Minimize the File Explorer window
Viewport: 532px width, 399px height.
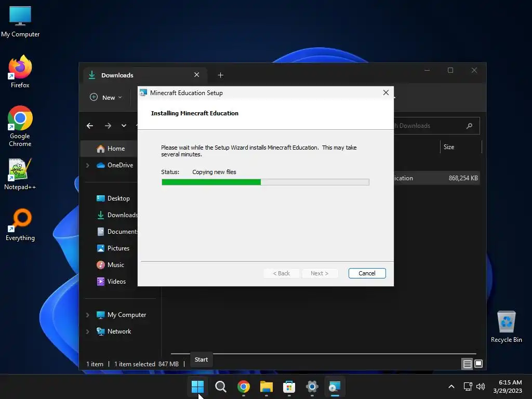point(427,70)
